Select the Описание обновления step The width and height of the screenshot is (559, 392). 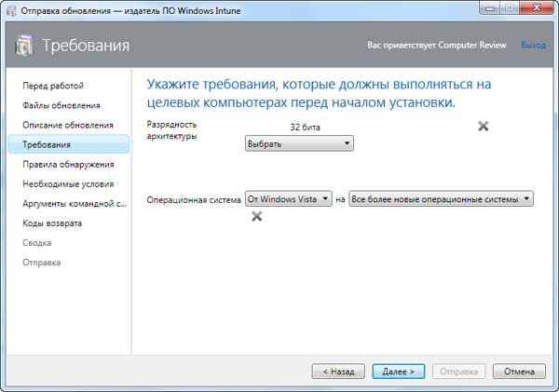[68, 125]
